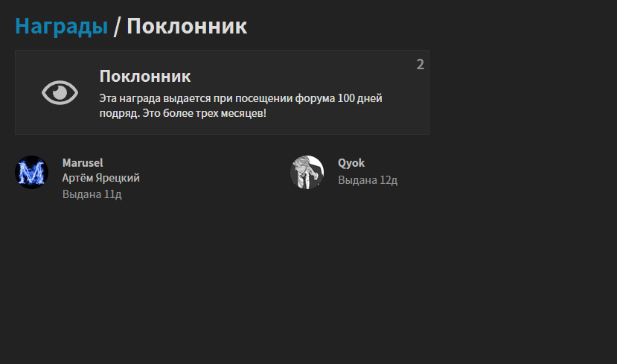Open Marusel's blue flaming M avatar
Screen dimensions: 617x364
tap(31, 173)
